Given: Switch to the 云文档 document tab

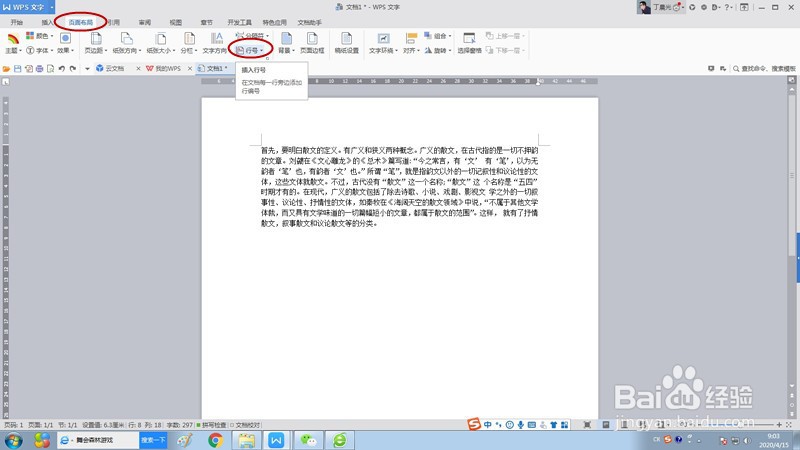Looking at the screenshot, I should (114, 68).
